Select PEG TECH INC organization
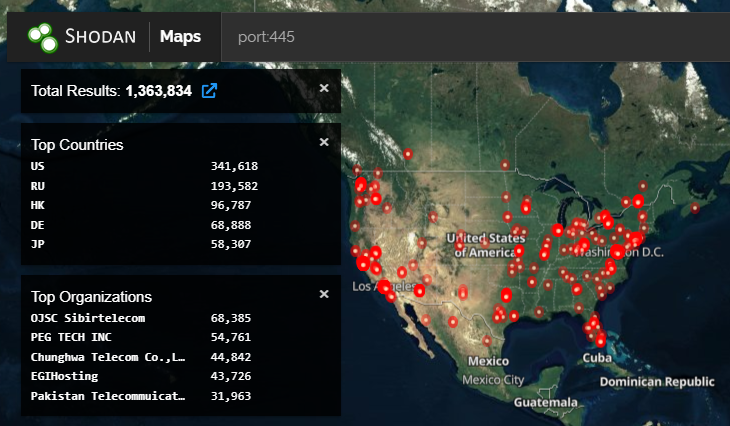Image resolution: width=730 pixels, height=426 pixels. tap(71, 337)
